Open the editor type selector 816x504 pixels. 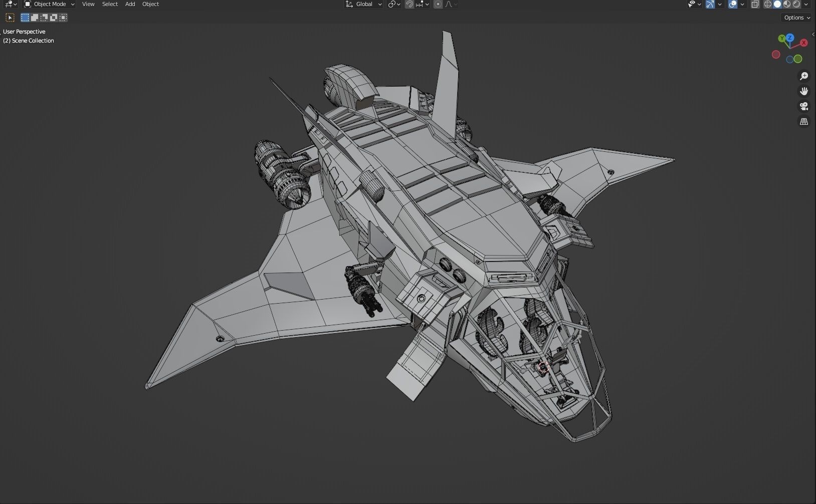[x=11, y=4]
